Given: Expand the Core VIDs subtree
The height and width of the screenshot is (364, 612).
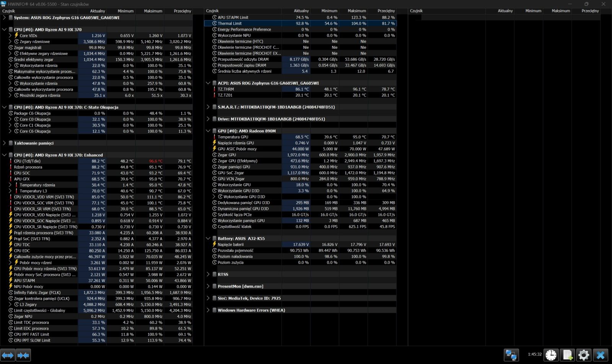Looking at the screenshot, I should tap(10, 36).
